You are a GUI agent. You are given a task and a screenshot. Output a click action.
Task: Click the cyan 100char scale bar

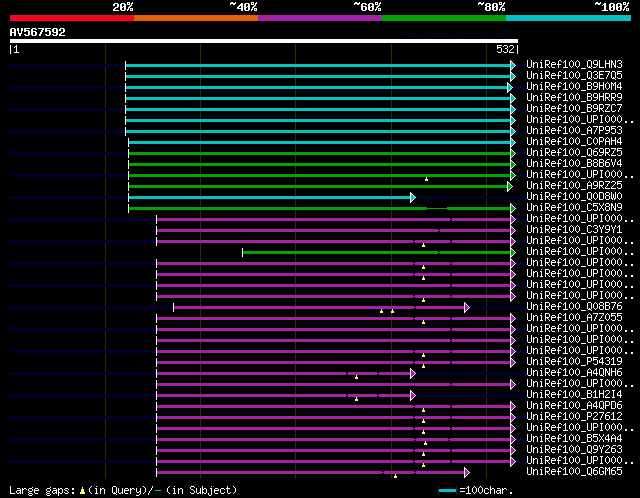coord(447,491)
